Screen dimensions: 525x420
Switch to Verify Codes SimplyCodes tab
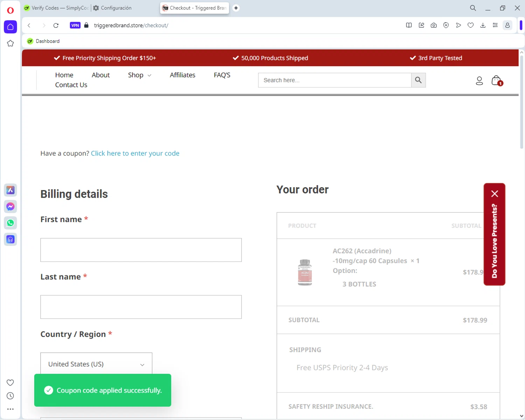tap(56, 8)
